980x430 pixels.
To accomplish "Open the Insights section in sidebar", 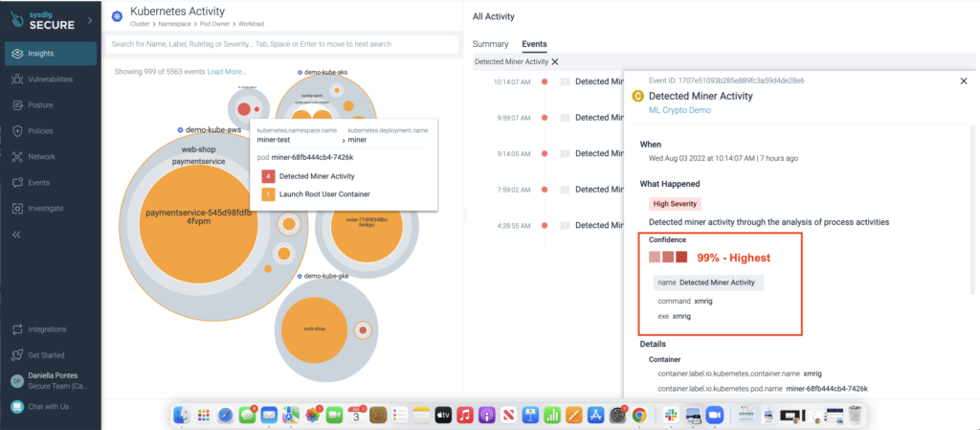I will pos(51,54).
